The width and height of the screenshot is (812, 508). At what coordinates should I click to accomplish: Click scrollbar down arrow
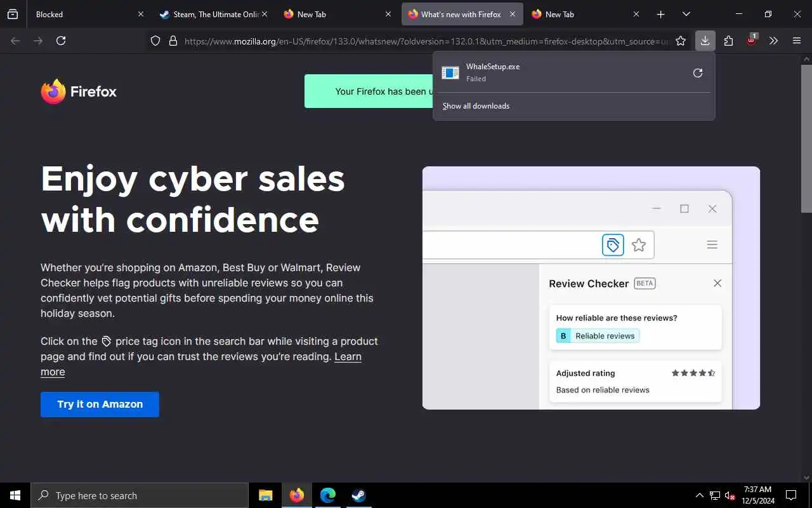[x=806, y=478]
